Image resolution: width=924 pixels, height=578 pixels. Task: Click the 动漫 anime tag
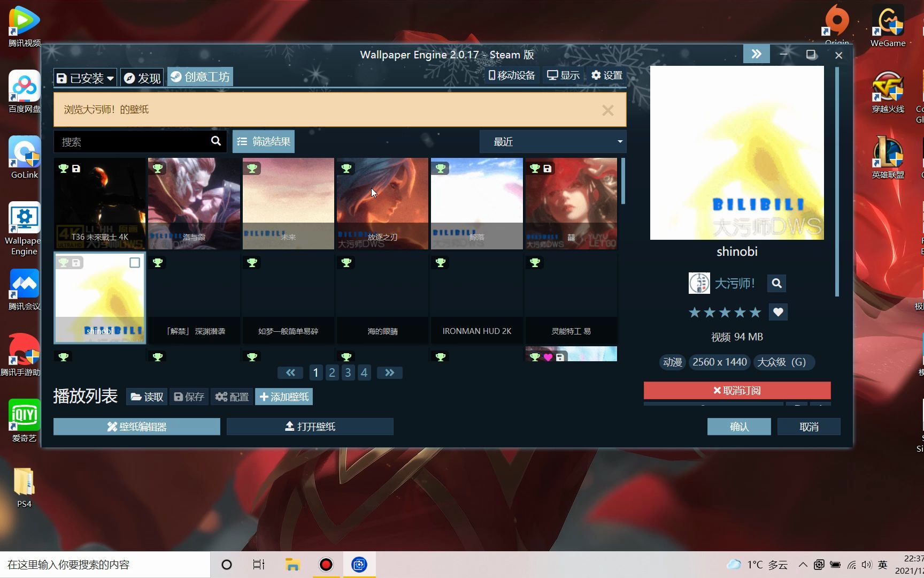coord(672,362)
